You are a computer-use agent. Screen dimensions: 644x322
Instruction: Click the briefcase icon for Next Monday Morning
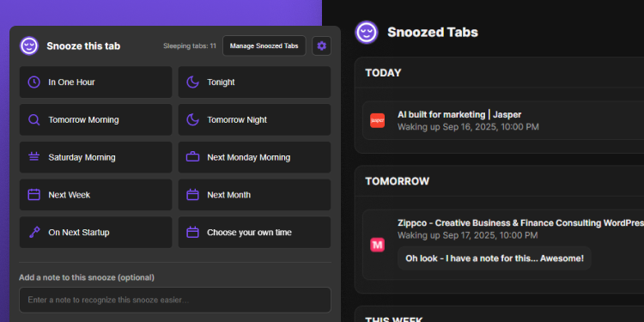192,157
